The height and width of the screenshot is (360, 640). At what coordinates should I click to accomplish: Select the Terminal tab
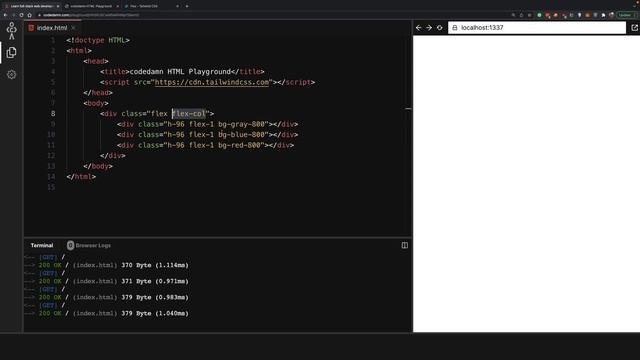click(x=42, y=245)
